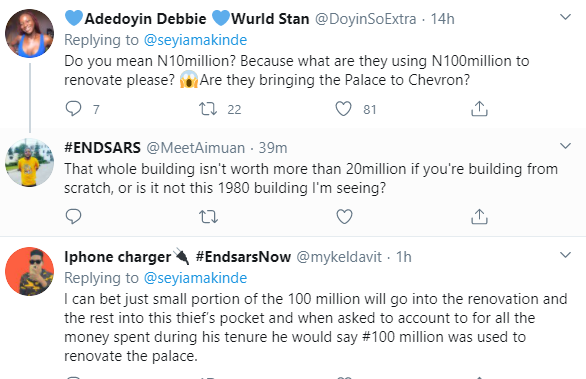Open @seyiamakinde link under Adedoyin Debbie
Image resolution: width=586 pixels, height=379 pixels.
coord(195,40)
